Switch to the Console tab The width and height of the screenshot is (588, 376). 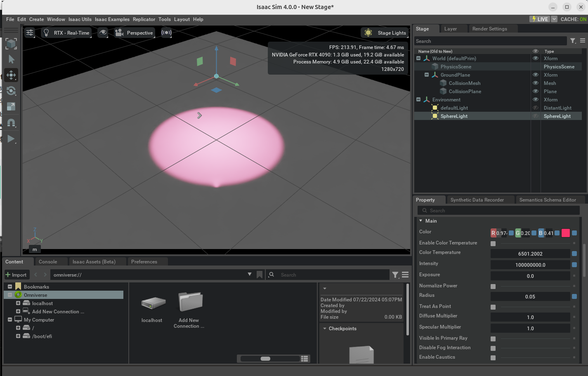[x=48, y=262]
